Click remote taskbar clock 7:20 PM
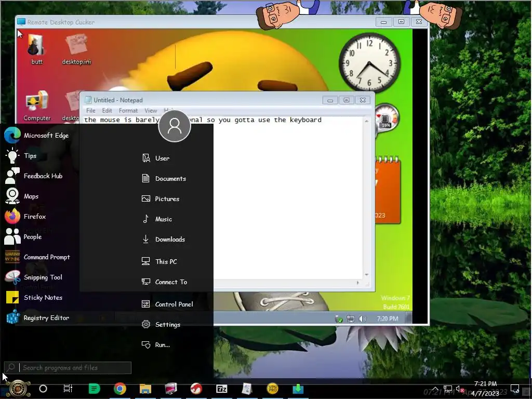 388,318
